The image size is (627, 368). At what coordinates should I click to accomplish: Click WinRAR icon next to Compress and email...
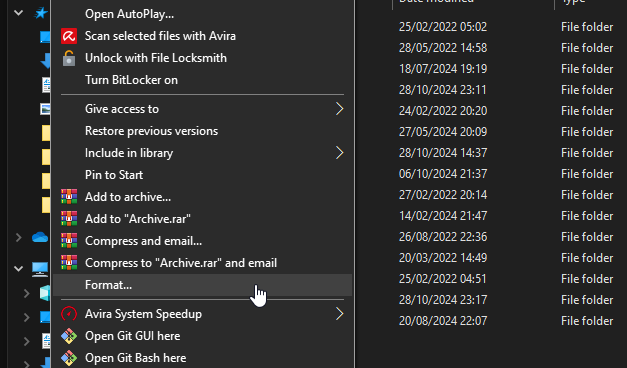(69, 241)
